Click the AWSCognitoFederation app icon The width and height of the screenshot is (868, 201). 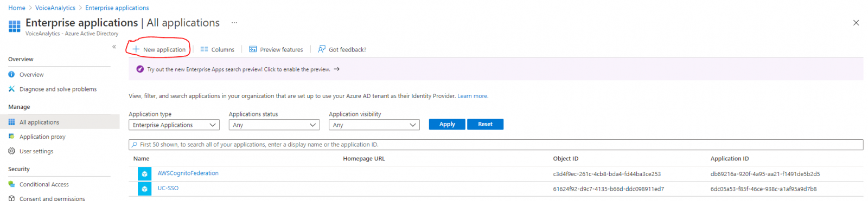coord(144,173)
